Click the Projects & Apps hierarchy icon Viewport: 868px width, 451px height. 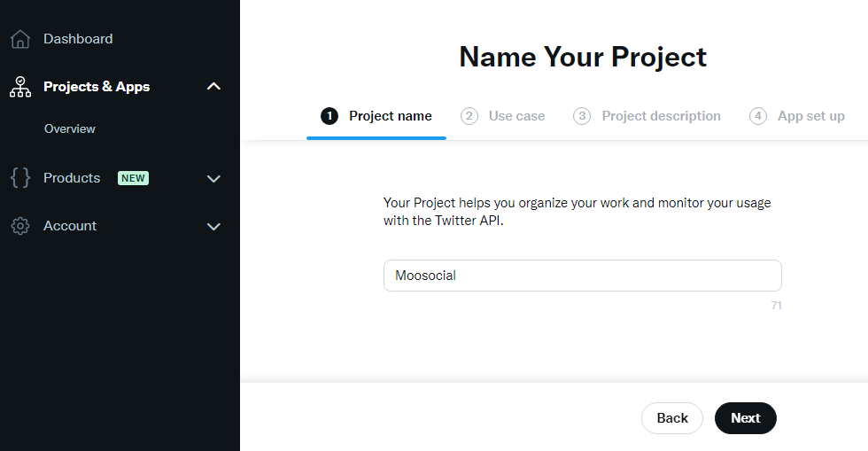coord(20,87)
